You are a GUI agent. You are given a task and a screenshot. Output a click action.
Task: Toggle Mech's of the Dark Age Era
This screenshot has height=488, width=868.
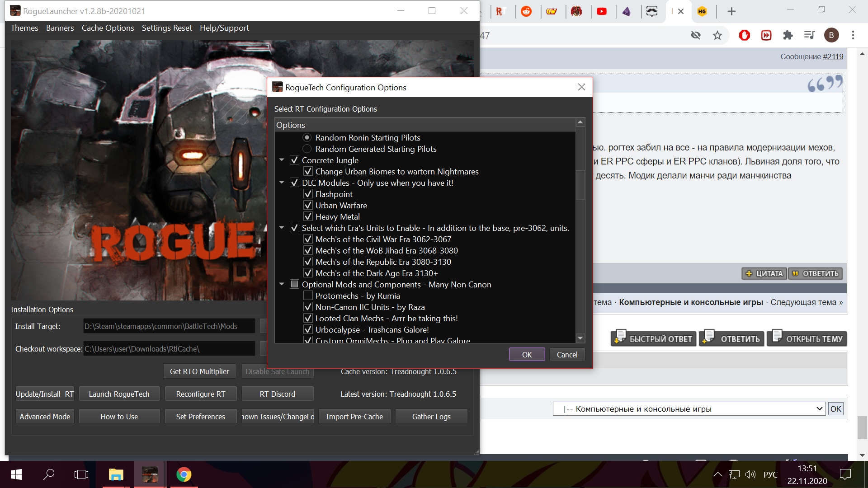[x=308, y=273]
